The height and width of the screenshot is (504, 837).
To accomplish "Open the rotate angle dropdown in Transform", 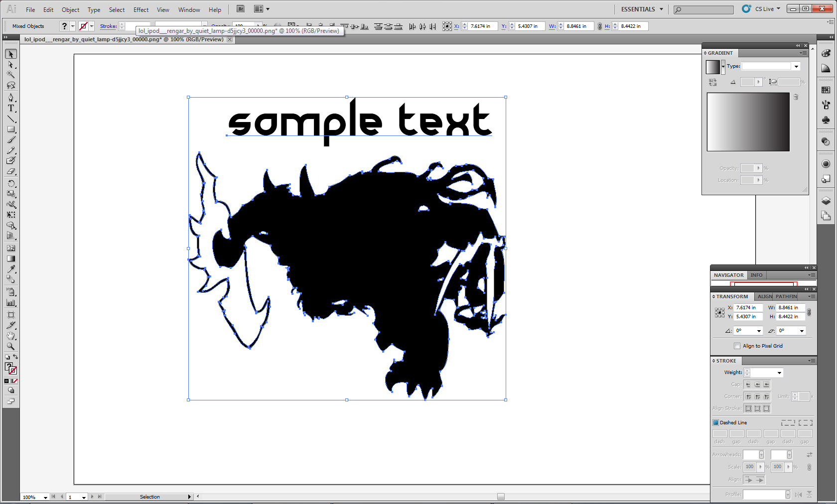I will tap(759, 331).
